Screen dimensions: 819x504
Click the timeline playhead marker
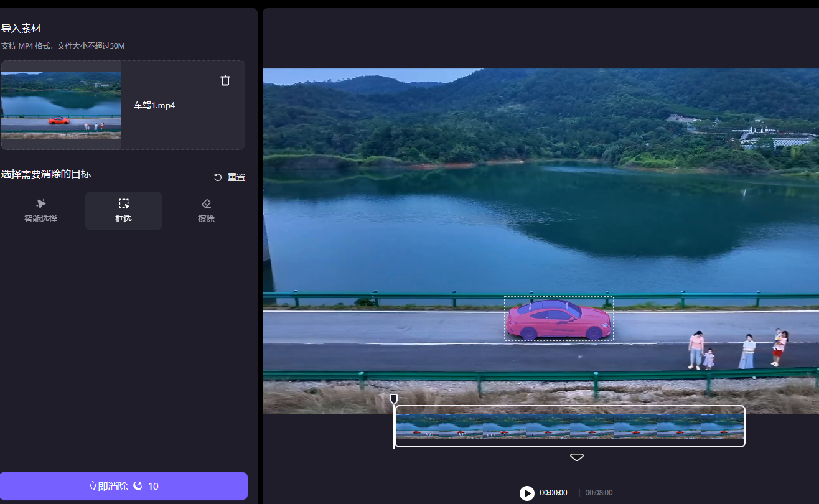[x=394, y=399]
